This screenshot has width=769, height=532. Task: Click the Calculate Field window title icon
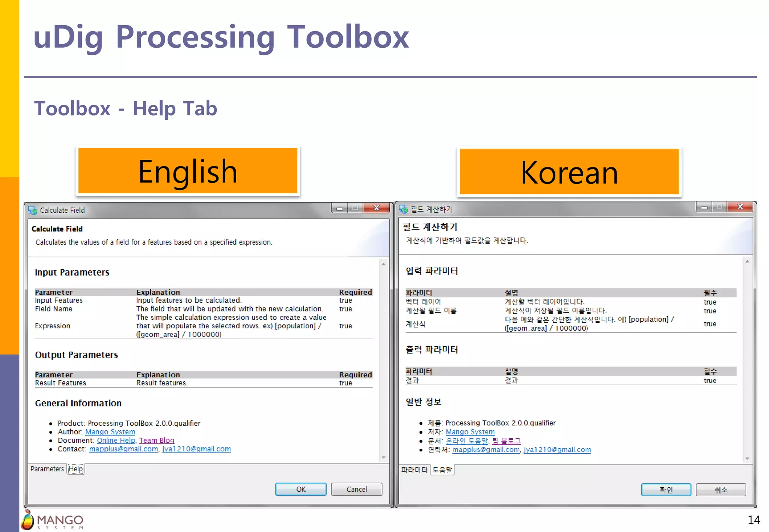(33, 210)
